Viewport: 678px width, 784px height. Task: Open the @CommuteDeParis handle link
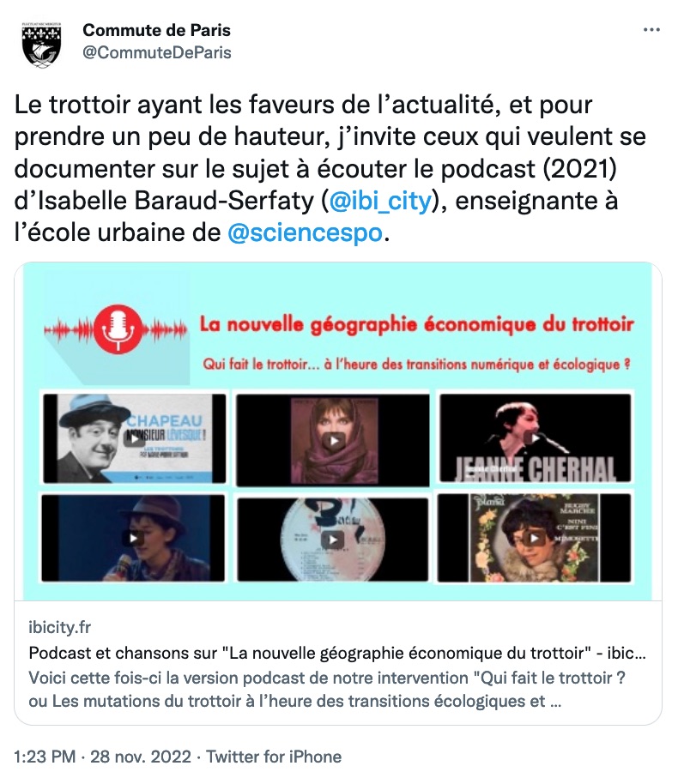(x=156, y=52)
